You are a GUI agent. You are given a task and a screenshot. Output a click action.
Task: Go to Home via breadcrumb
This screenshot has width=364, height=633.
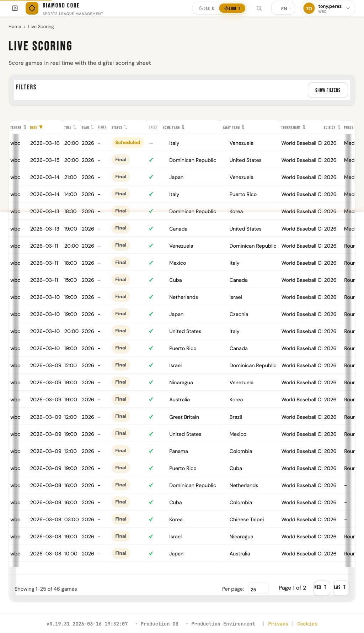tap(15, 26)
